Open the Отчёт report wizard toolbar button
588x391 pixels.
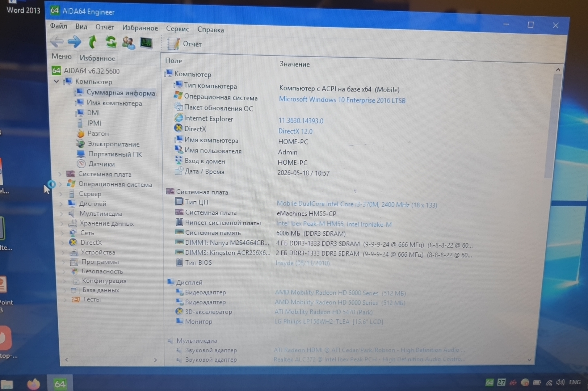point(184,44)
